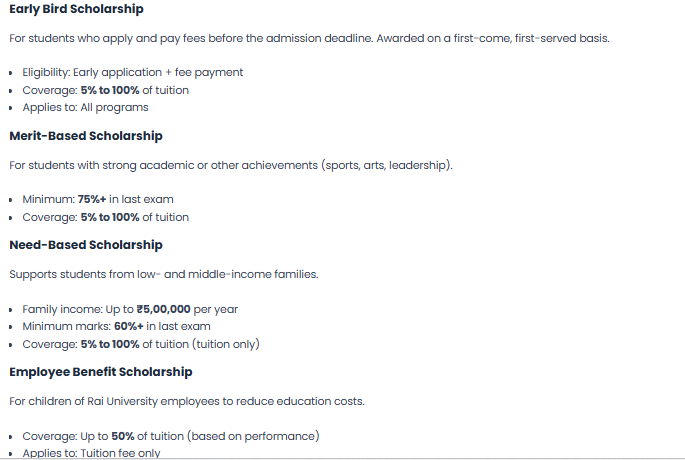Click the sentence mentioning sports, arts, leadership
This screenshot has height=460, width=685.
pyautogui.click(x=231, y=165)
